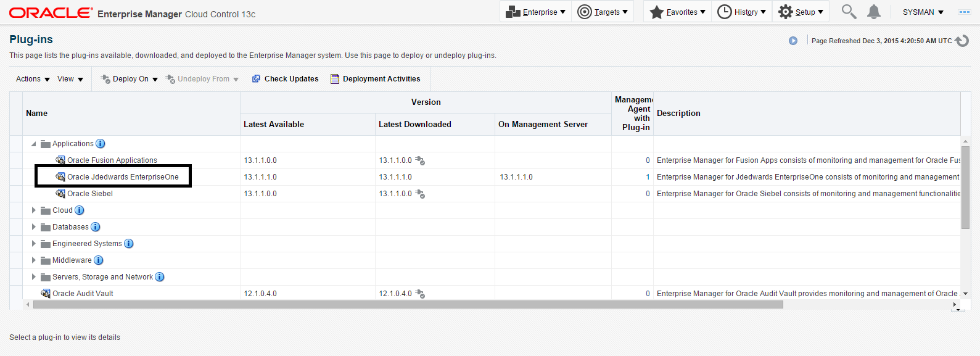Image resolution: width=980 pixels, height=356 pixels.
Task: Open the SYSMAN user dropdown
Action: tap(923, 12)
